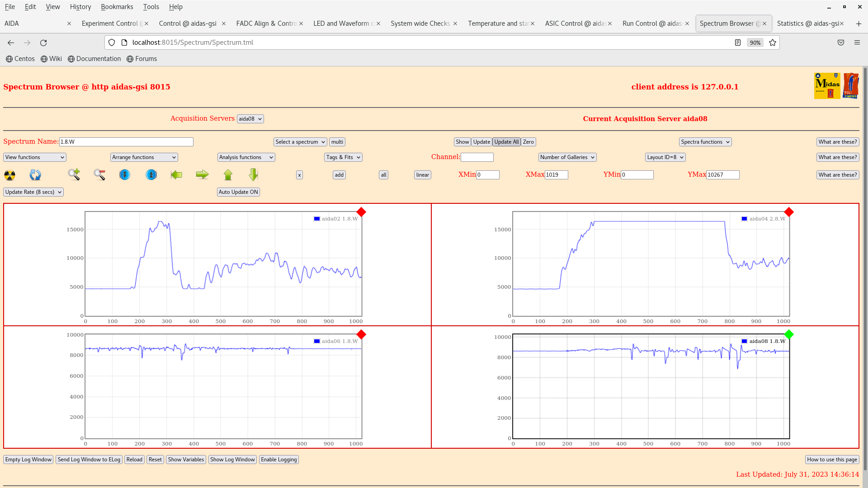Click the green right arrow icon
This screenshot has height=488, width=868.
click(x=202, y=174)
